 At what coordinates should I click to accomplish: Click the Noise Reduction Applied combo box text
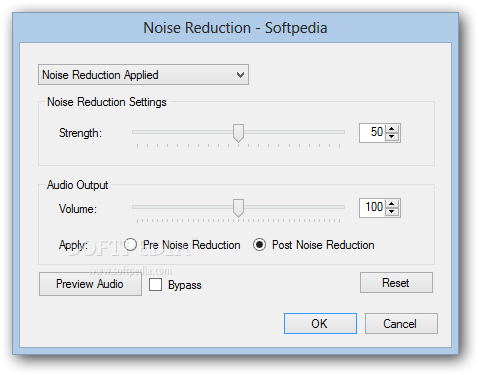click(100, 75)
